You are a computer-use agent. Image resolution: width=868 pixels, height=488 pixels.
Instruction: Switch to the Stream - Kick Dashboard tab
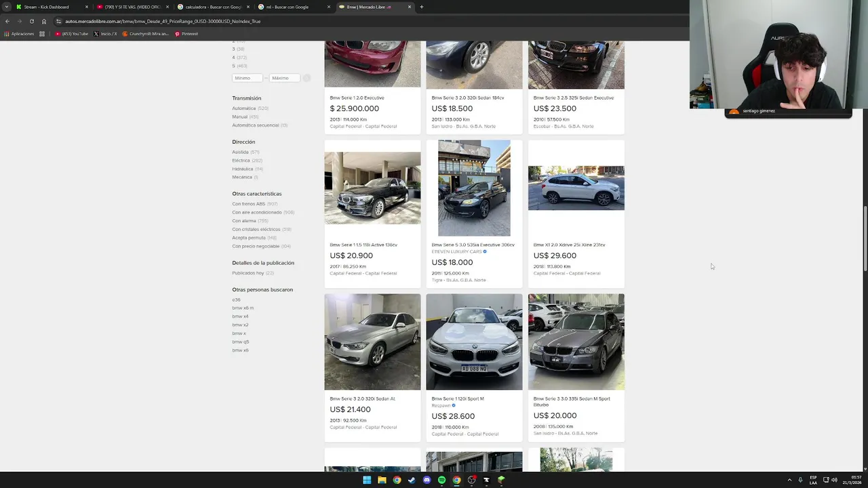pos(51,7)
